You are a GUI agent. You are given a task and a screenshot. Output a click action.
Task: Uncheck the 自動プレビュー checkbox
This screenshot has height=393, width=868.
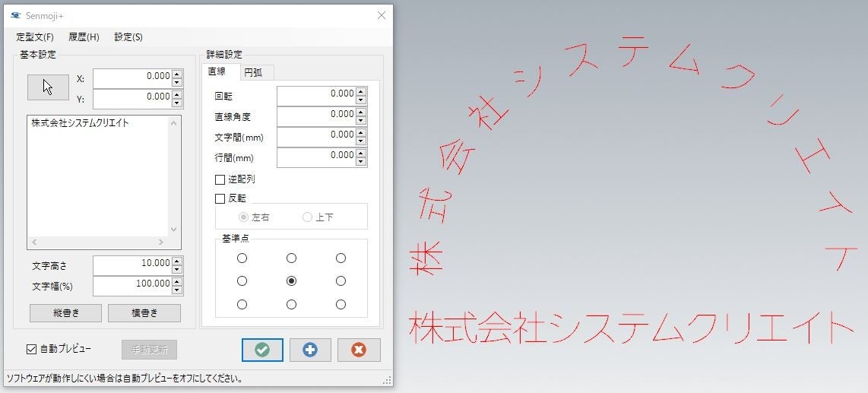(31, 349)
